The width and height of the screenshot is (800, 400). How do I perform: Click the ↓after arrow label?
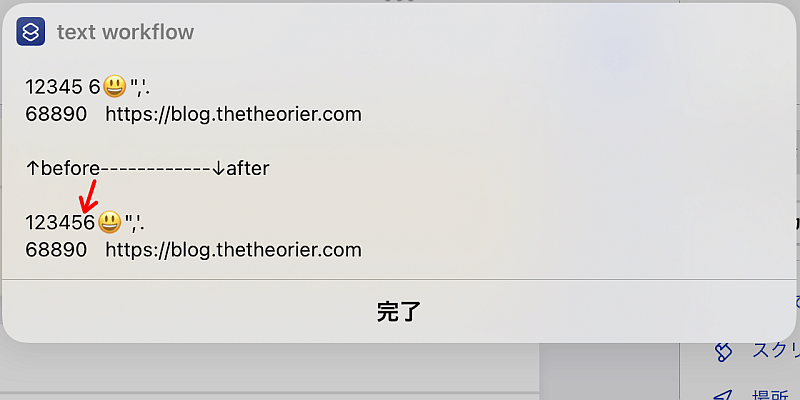point(240,168)
